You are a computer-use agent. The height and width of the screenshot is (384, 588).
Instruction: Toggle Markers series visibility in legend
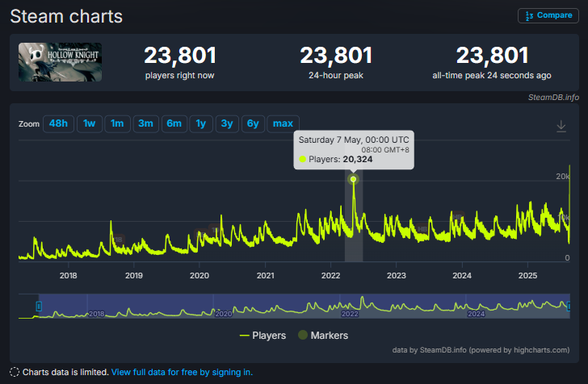point(323,335)
